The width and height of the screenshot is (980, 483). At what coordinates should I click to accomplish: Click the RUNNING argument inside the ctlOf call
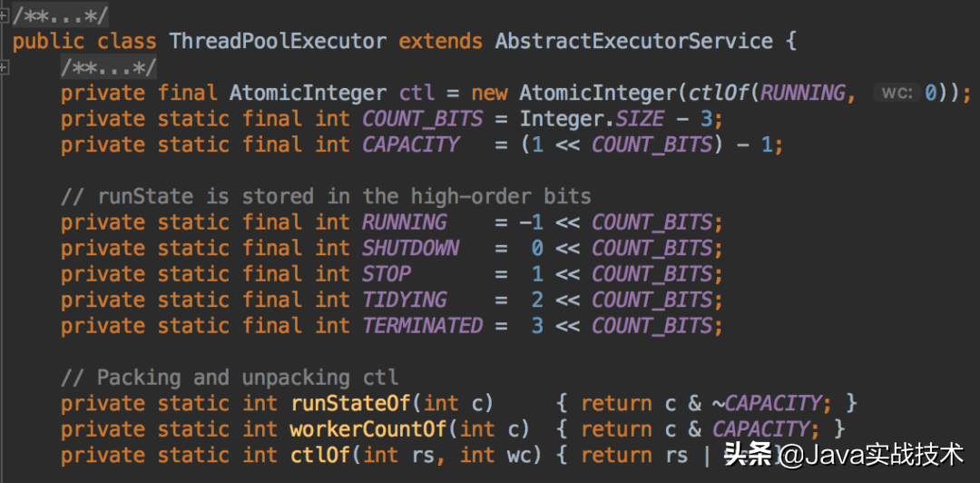click(x=802, y=94)
